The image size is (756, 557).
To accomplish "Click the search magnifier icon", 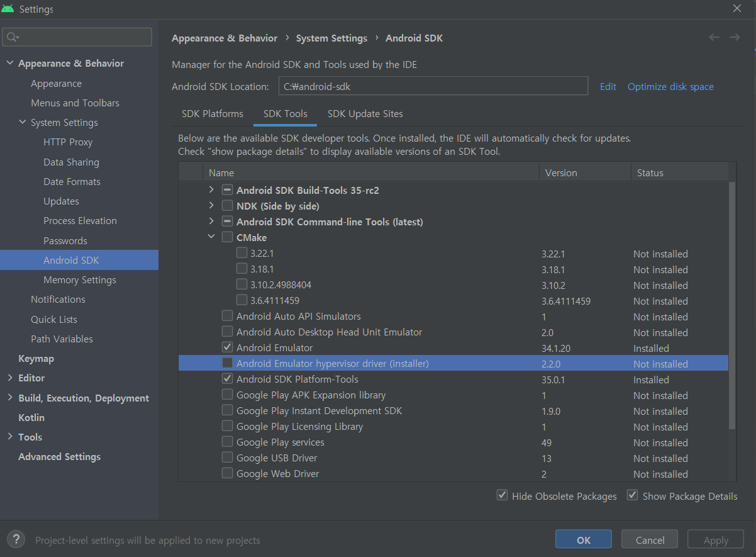I will point(13,38).
